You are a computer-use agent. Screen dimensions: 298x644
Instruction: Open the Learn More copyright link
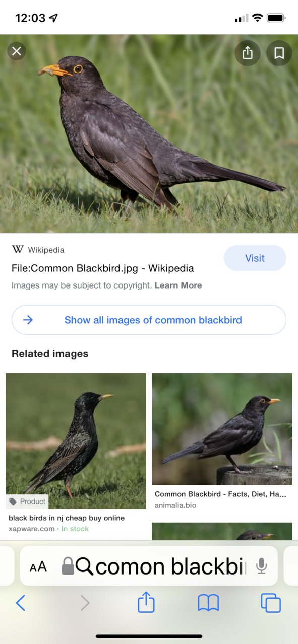click(178, 285)
